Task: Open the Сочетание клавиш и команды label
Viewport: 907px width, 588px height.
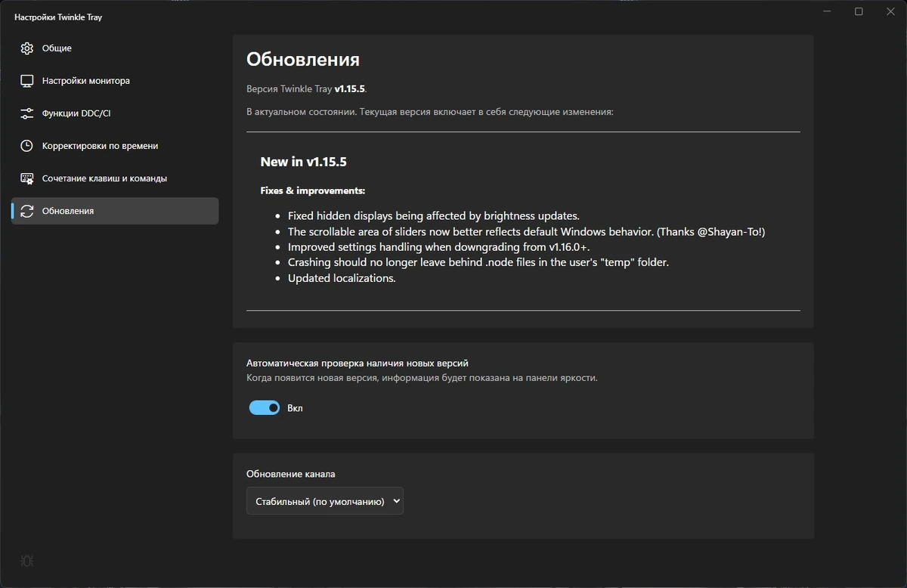Action: [x=104, y=178]
